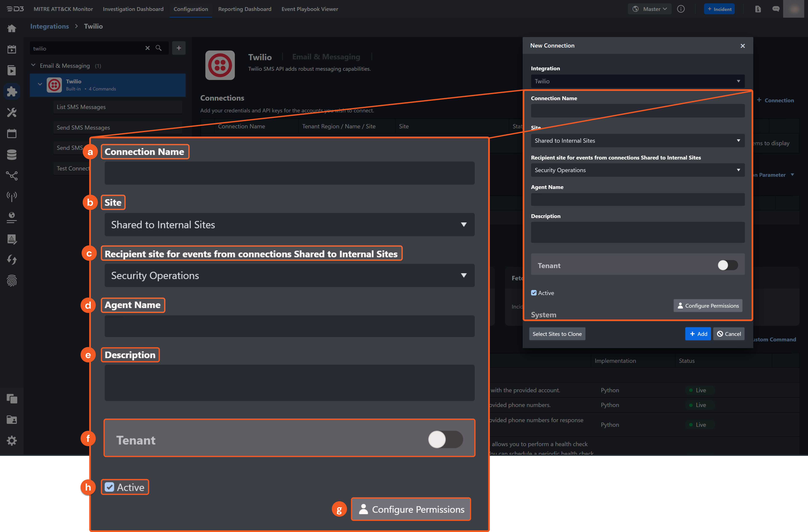808x532 pixels.
Task: Uncheck the Active checkbox in dialog
Action: click(x=534, y=293)
